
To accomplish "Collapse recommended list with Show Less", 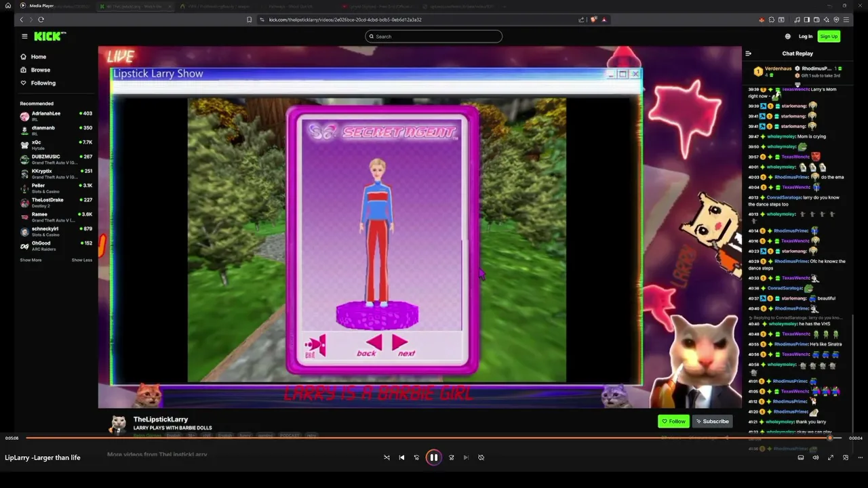I will 82,260.
